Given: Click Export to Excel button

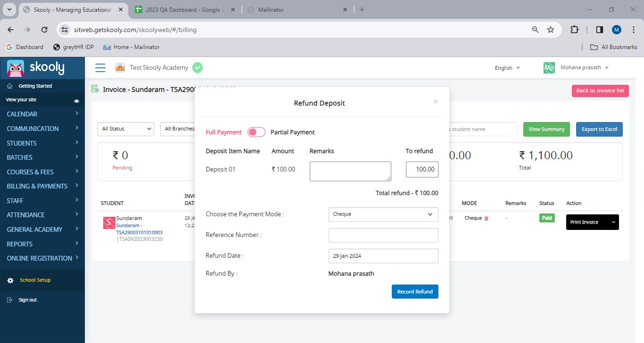Looking at the screenshot, I should pyautogui.click(x=599, y=129).
